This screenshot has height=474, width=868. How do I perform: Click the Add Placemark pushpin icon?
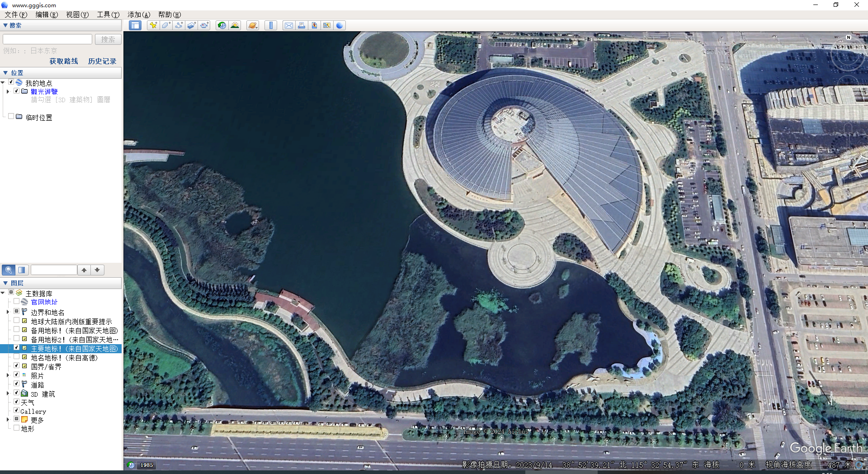[153, 25]
